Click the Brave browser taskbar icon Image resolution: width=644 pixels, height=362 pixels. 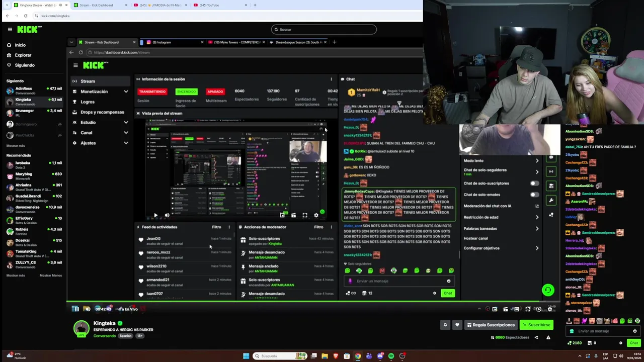tap(336, 356)
